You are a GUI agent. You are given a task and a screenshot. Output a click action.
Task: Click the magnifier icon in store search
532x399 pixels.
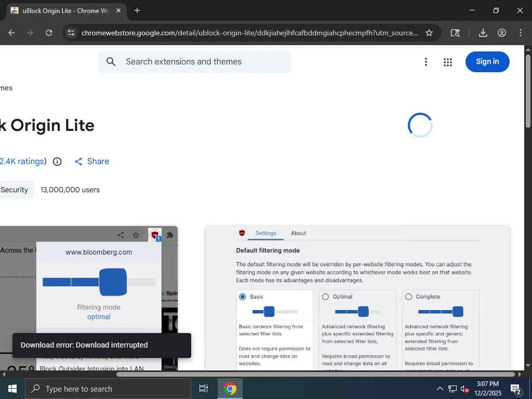[x=111, y=62]
